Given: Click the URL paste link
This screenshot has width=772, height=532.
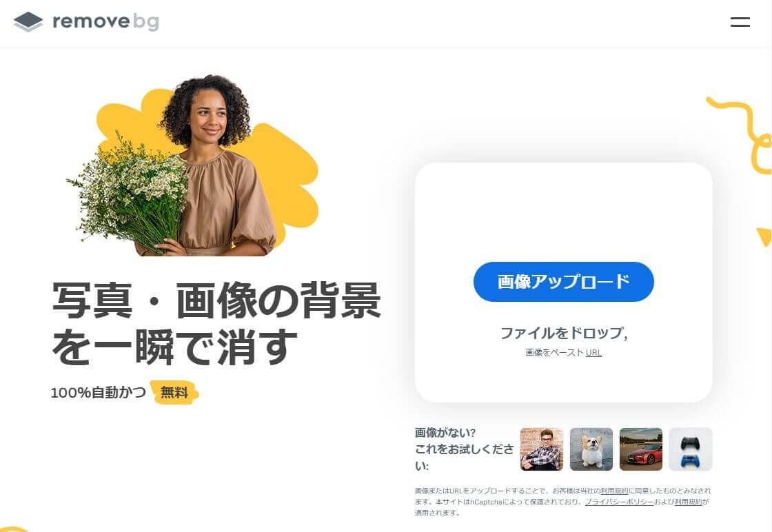Looking at the screenshot, I should click(x=593, y=352).
